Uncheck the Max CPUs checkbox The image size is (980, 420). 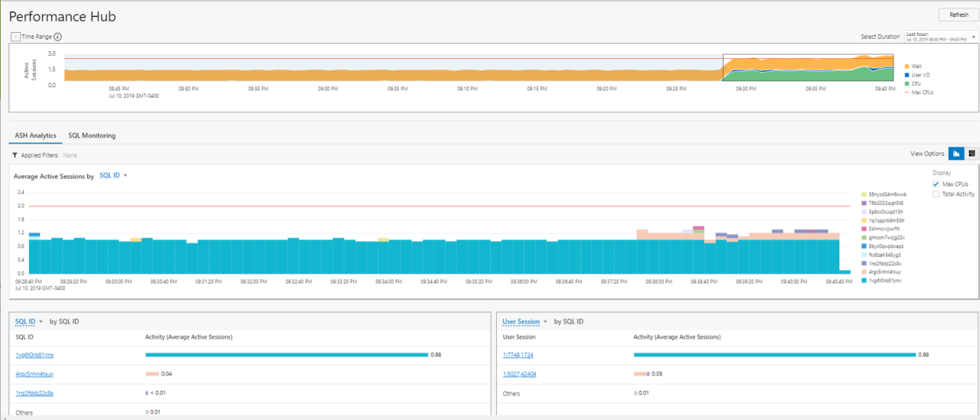(936, 184)
